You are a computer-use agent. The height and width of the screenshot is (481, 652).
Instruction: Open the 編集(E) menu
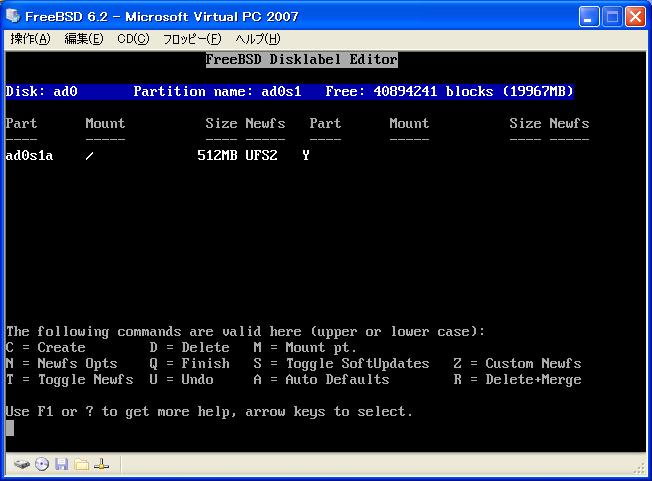[x=84, y=39]
